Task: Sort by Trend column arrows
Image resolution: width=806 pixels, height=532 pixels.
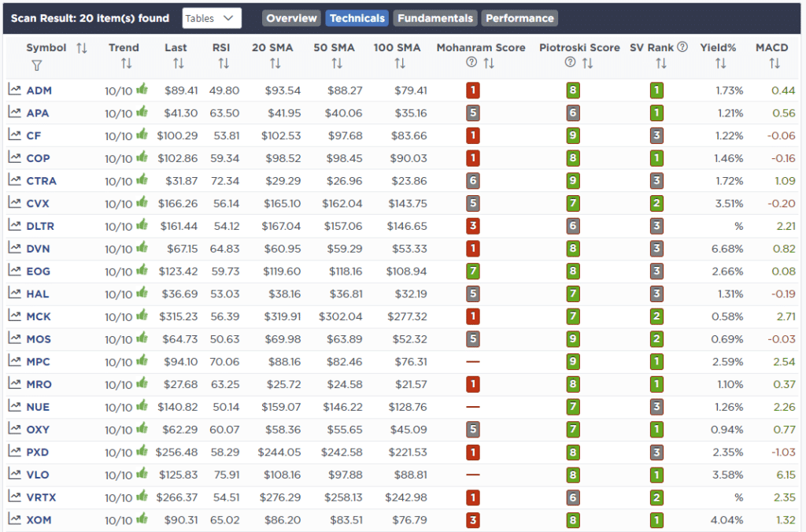Action: [127, 63]
